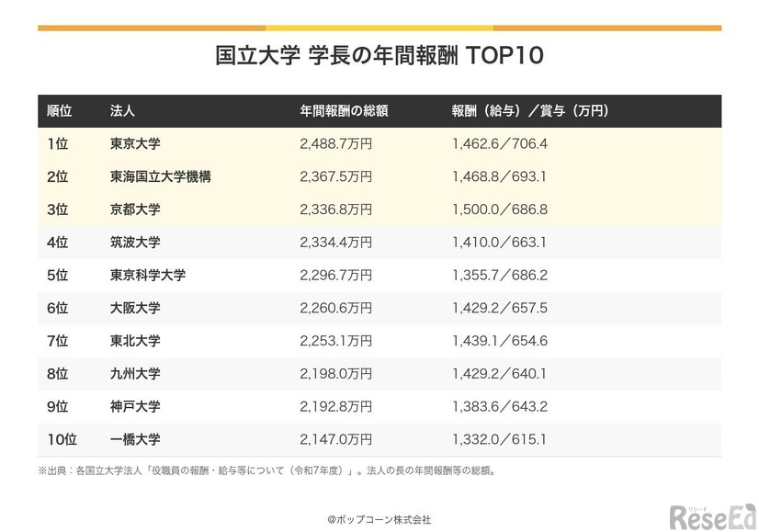This screenshot has height=532, width=759.
Task: Click the ※出典 source footnote text
Action: (266, 470)
